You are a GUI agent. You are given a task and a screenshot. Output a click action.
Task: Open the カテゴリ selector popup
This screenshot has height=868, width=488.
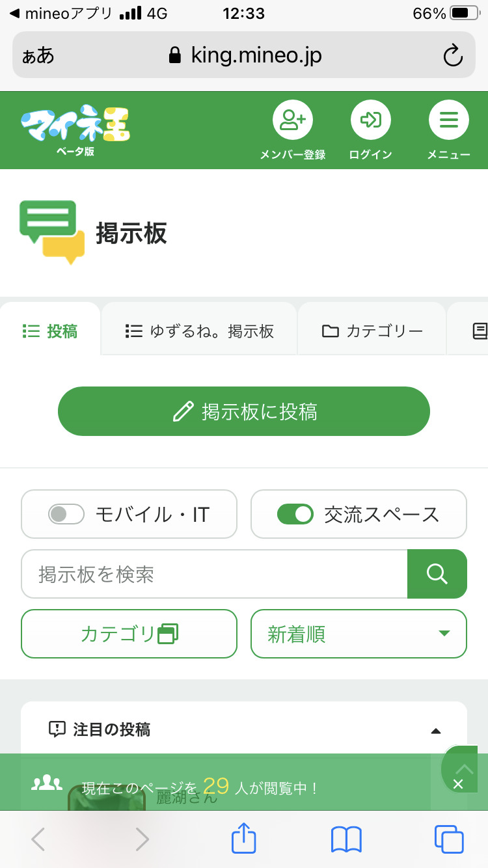[129, 634]
